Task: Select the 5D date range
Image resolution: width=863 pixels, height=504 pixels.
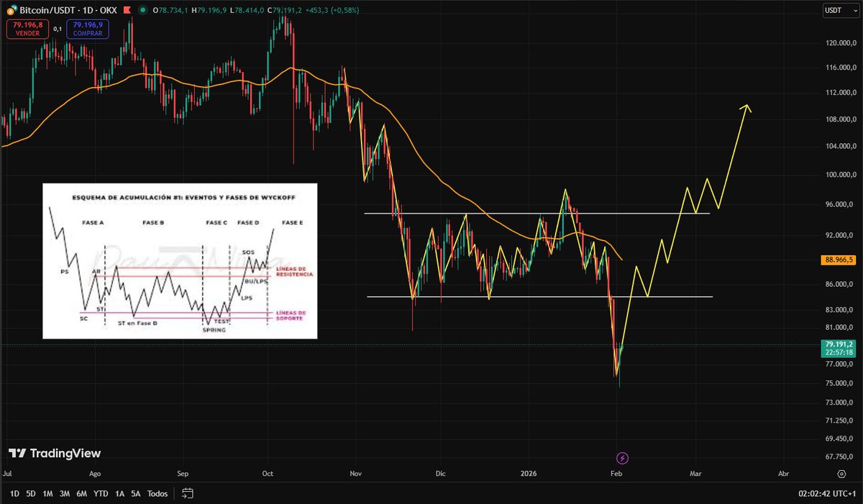Action: tap(31, 494)
